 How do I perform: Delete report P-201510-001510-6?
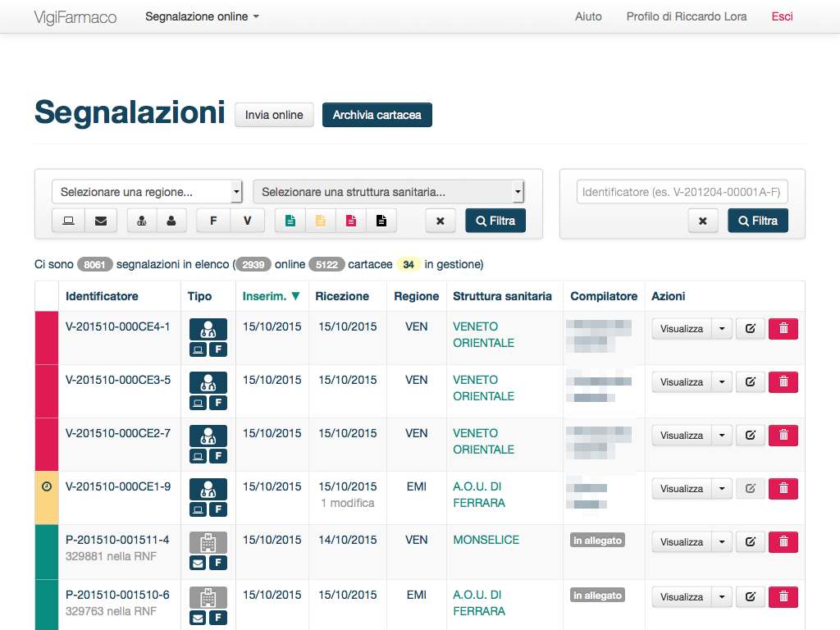(x=783, y=597)
